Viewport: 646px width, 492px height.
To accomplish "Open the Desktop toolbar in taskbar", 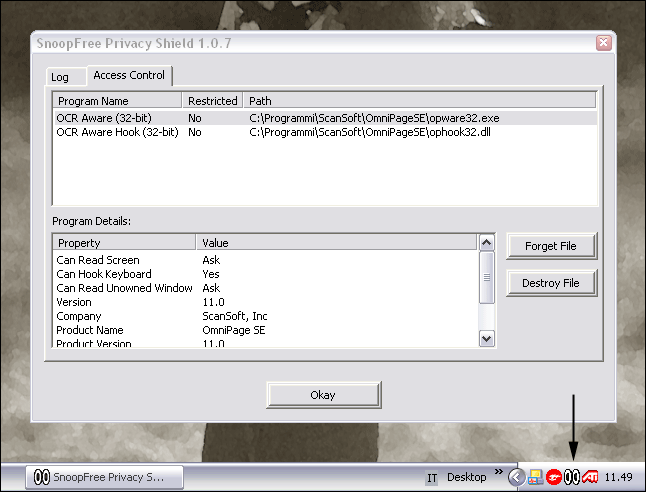I will pos(466,477).
